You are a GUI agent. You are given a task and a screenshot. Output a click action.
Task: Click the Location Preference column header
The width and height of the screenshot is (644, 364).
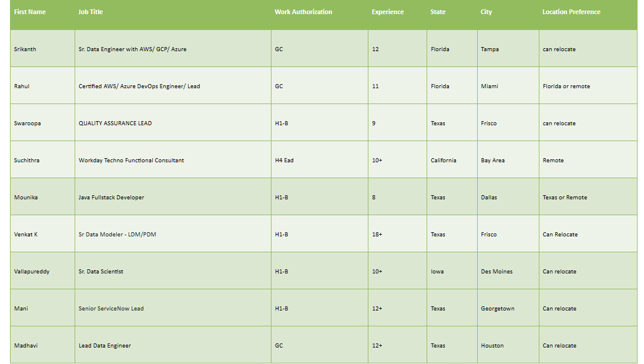point(571,12)
